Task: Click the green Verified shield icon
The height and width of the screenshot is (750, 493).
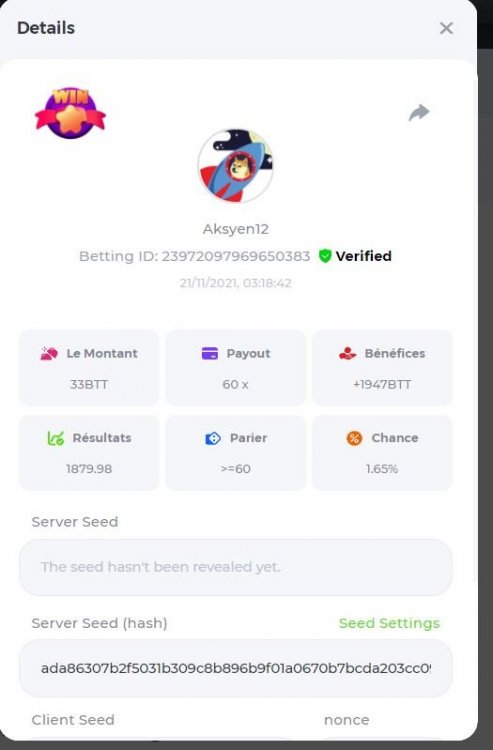Action: point(325,256)
